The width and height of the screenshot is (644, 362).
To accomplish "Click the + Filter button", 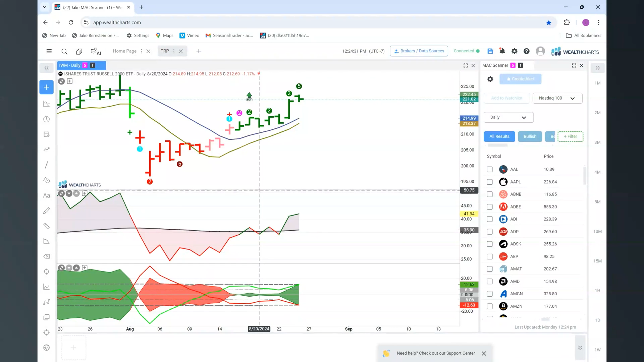I will click(570, 136).
